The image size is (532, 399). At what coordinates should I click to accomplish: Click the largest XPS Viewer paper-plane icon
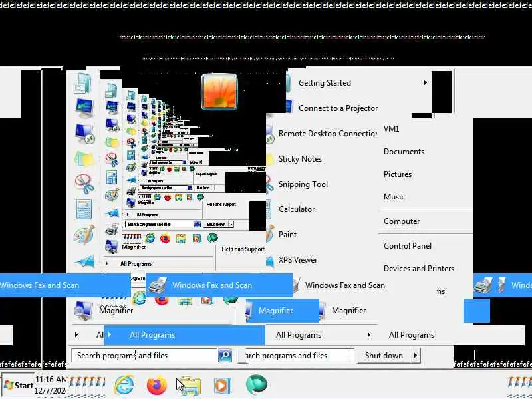pyautogui.click(x=84, y=261)
